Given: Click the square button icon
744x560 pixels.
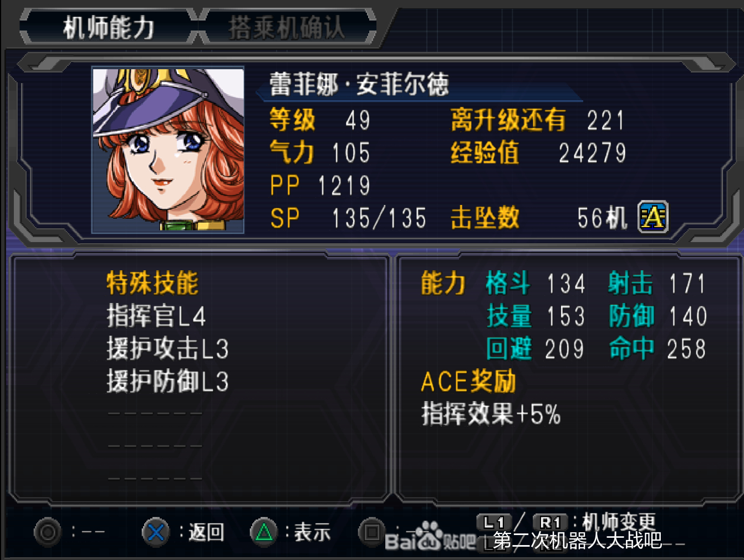Looking at the screenshot, I should [372, 532].
